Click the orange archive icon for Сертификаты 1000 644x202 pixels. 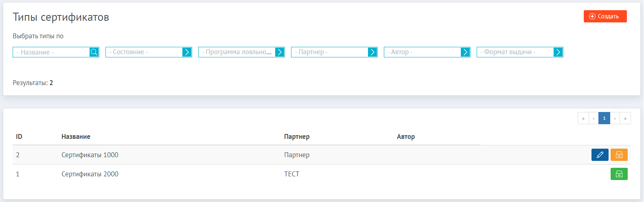click(619, 155)
